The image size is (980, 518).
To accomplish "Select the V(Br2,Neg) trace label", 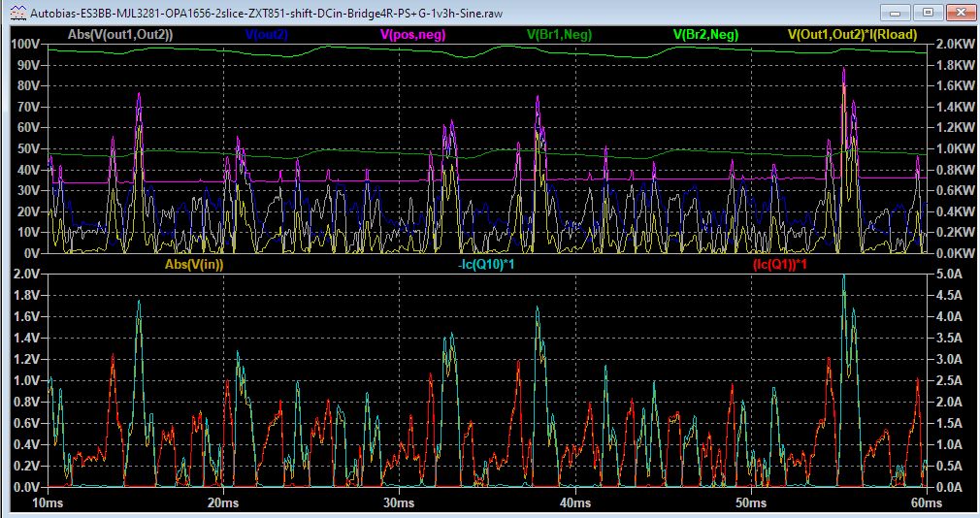I will [x=705, y=34].
